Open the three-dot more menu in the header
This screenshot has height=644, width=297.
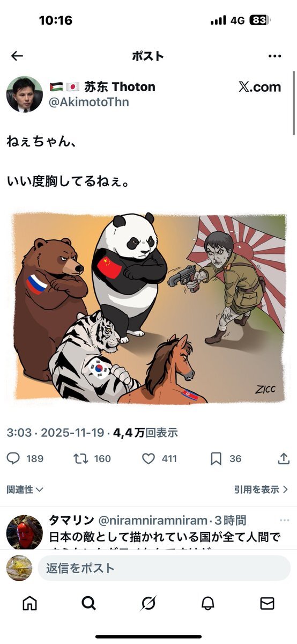click(x=274, y=56)
